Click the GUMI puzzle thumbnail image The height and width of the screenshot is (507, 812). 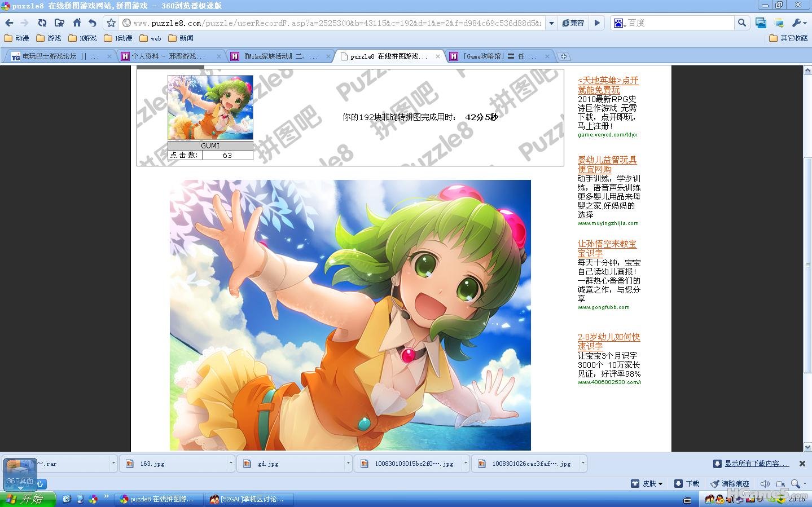click(210, 108)
